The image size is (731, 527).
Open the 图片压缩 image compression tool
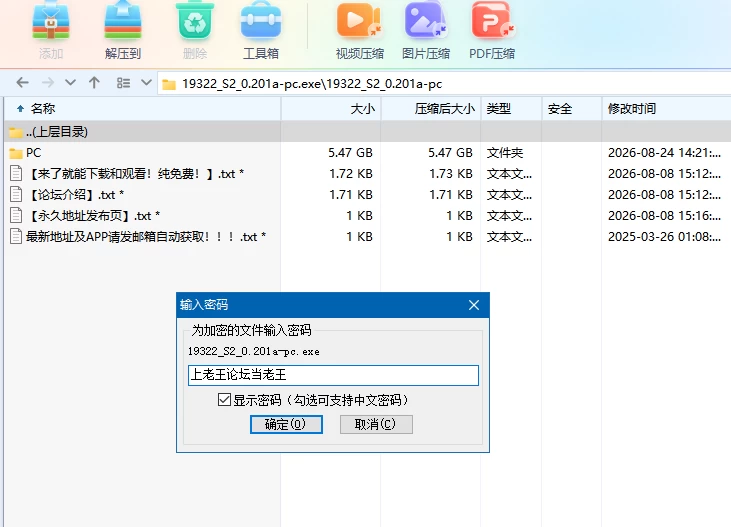[x=425, y=20]
